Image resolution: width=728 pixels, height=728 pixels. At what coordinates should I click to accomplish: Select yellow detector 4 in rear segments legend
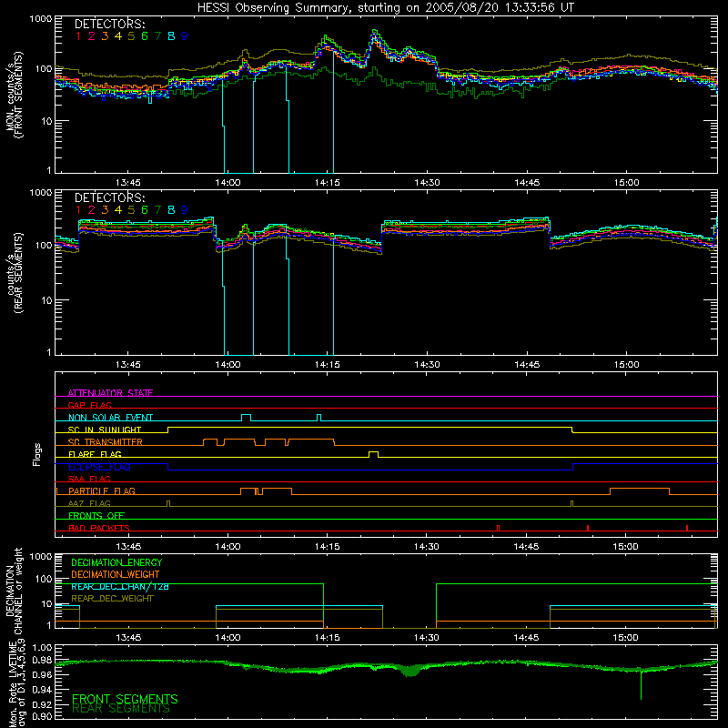pos(118,210)
